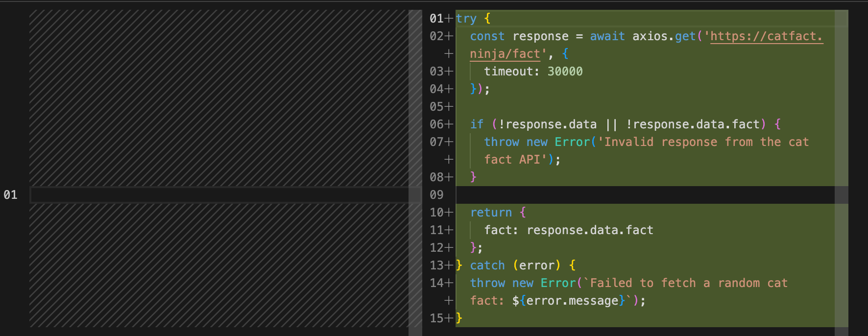Click the 'try' keyword on line 01
Viewport: 868px width, 336px height.
pos(466,19)
